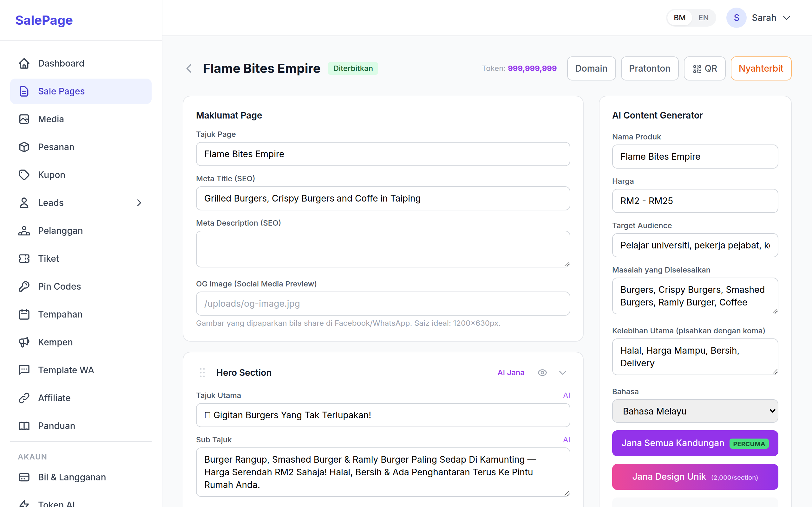This screenshot has width=812, height=507.
Task: Switch interface language to EN
Action: point(703,17)
